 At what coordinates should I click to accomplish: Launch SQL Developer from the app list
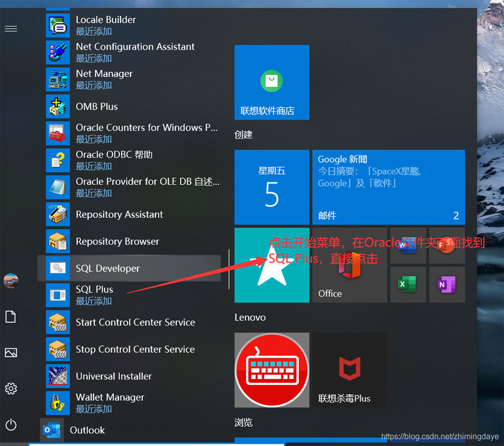107,268
